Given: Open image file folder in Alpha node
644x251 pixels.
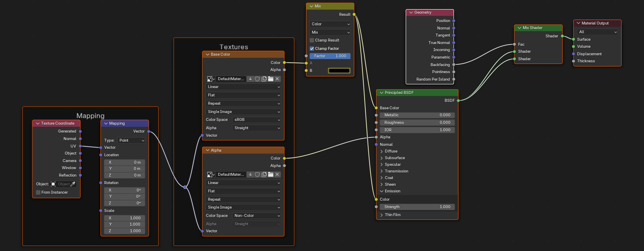Looking at the screenshot, I should 270,175.
